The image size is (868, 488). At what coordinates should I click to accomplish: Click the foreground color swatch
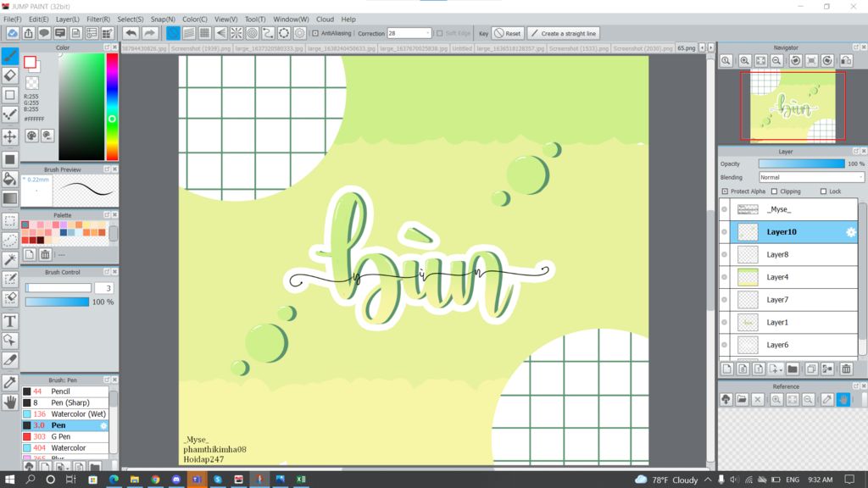(x=30, y=62)
